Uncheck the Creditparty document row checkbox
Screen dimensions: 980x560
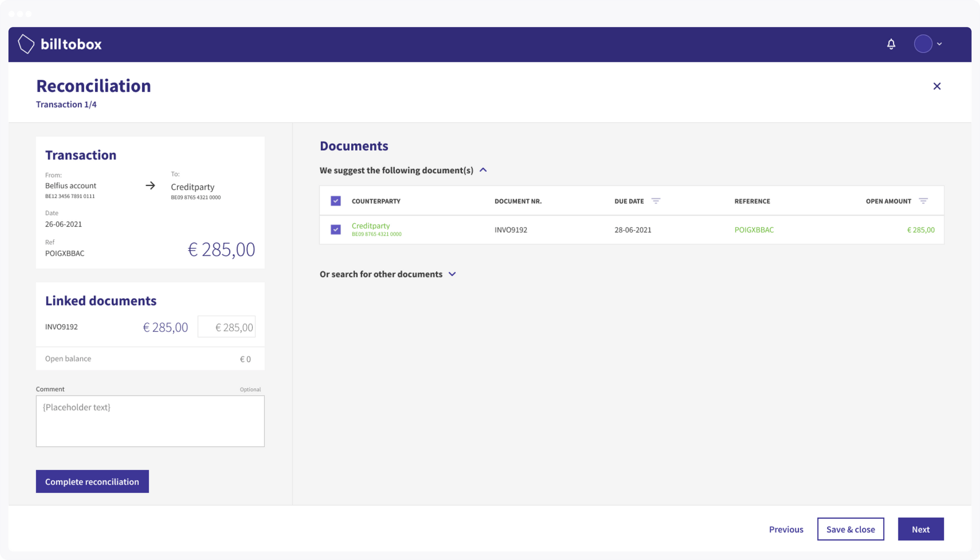pos(335,229)
